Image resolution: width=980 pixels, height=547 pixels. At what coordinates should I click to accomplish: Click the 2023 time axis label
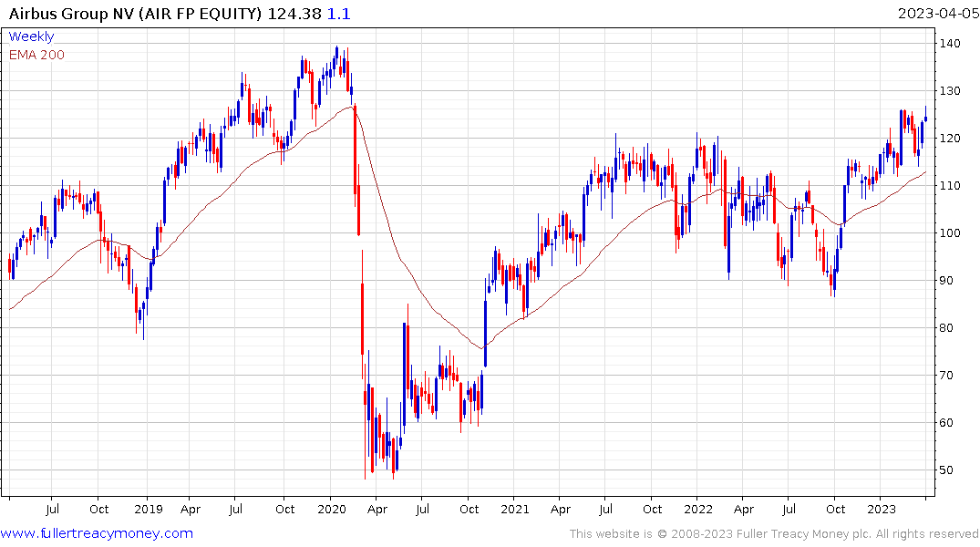(x=882, y=509)
